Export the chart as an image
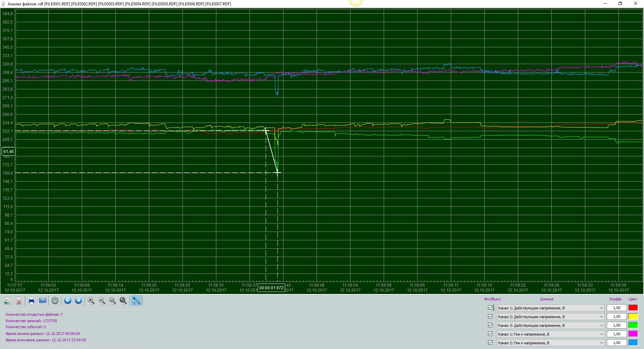This screenshot has height=349, width=644. coord(43,301)
